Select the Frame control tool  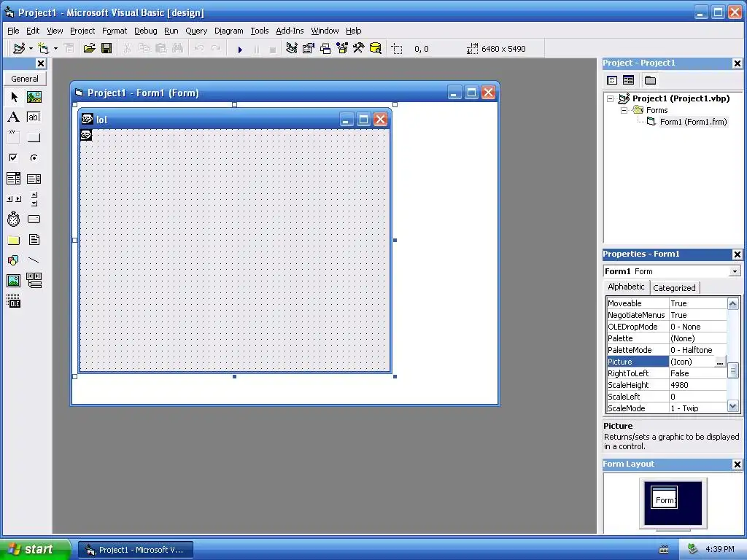(x=14, y=138)
